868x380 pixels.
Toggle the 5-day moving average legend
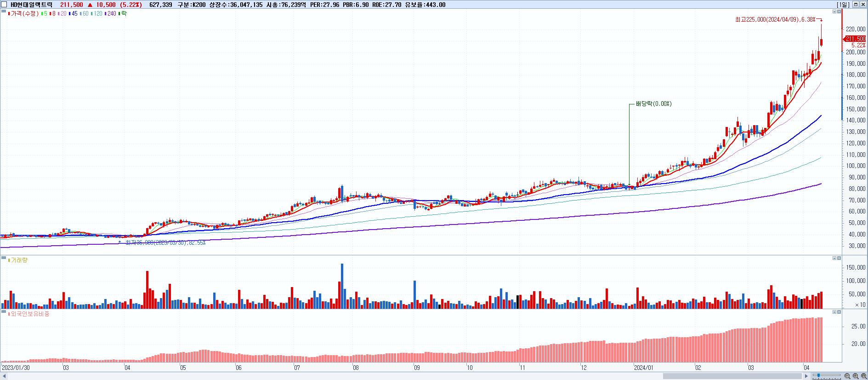(x=44, y=14)
